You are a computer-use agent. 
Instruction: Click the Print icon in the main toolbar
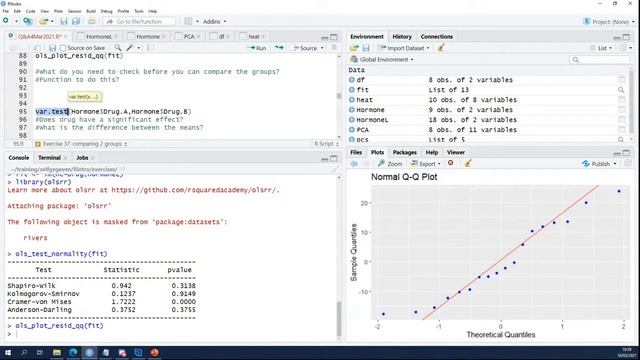tap(92, 21)
